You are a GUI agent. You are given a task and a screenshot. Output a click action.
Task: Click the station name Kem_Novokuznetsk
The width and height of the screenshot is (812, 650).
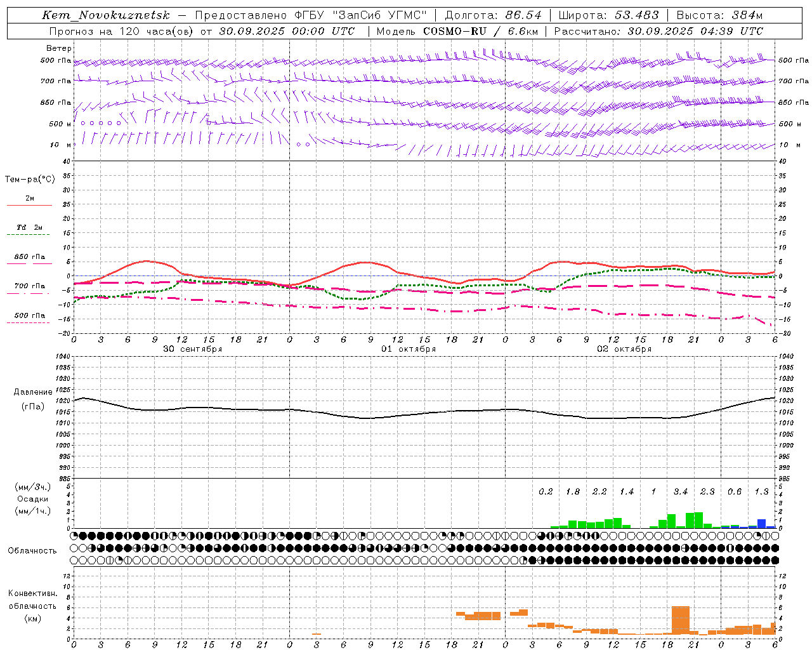pos(106,16)
